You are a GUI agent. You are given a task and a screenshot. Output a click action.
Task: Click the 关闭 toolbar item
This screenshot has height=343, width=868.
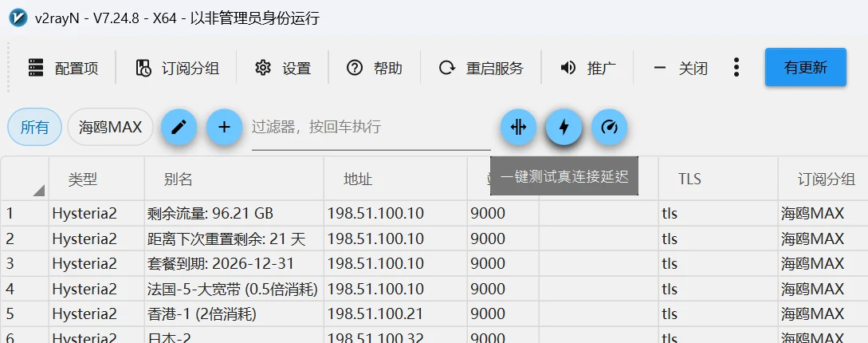[681, 68]
